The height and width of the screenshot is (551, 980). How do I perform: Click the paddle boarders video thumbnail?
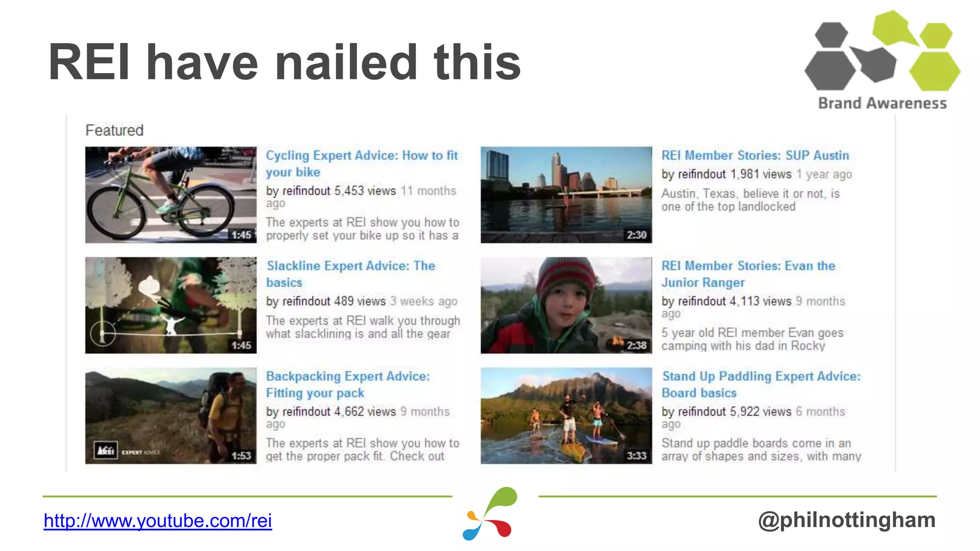click(x=566, y=416)
